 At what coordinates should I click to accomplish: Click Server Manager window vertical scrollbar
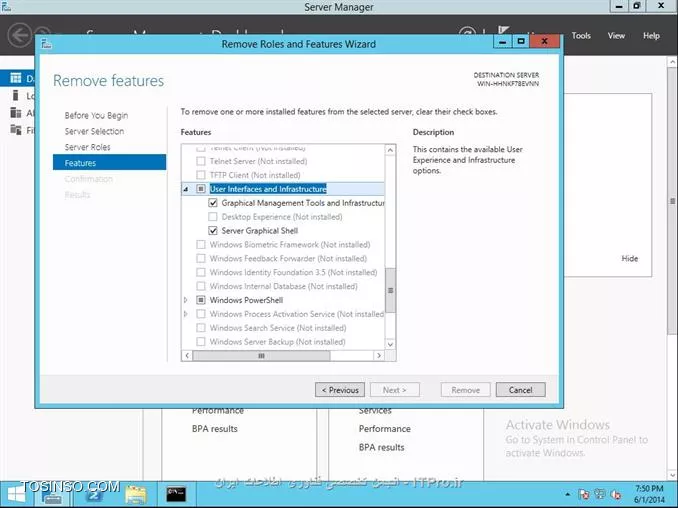(672, 201)
